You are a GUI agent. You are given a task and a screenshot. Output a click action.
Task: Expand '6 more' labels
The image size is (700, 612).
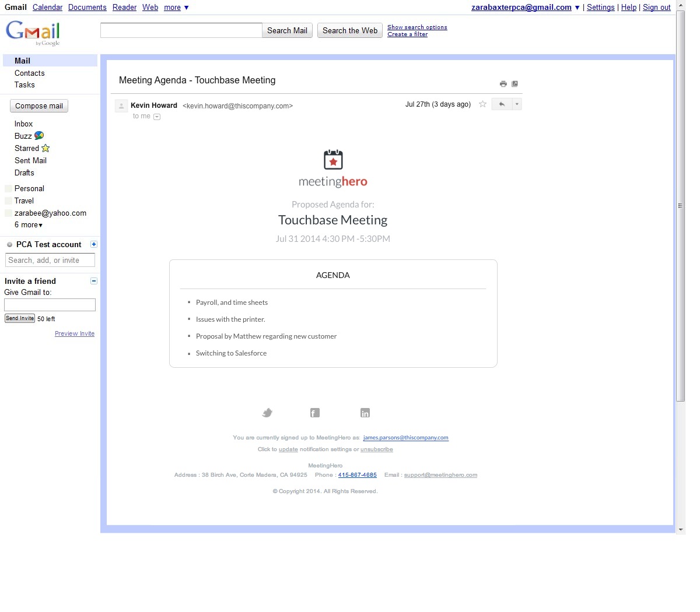[29, 225]
